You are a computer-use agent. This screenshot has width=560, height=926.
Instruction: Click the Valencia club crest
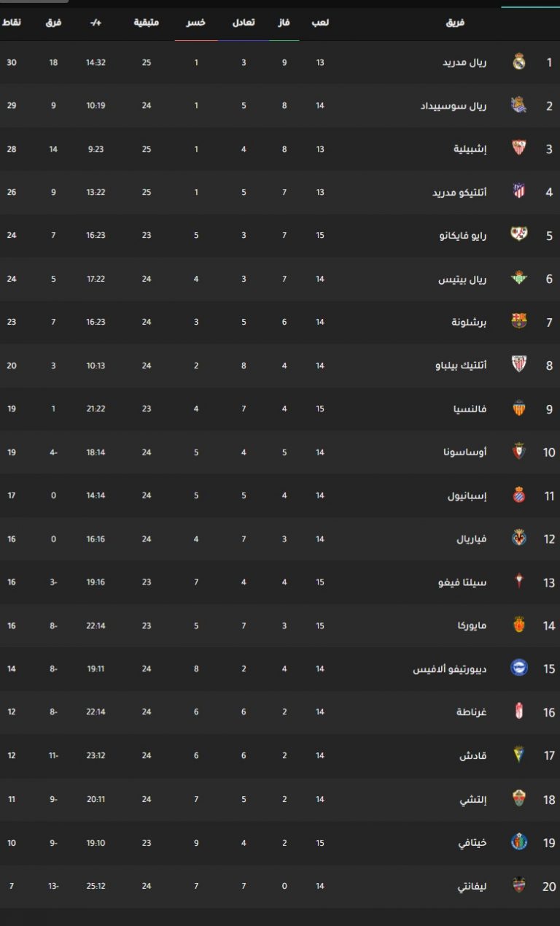point(518,409)
